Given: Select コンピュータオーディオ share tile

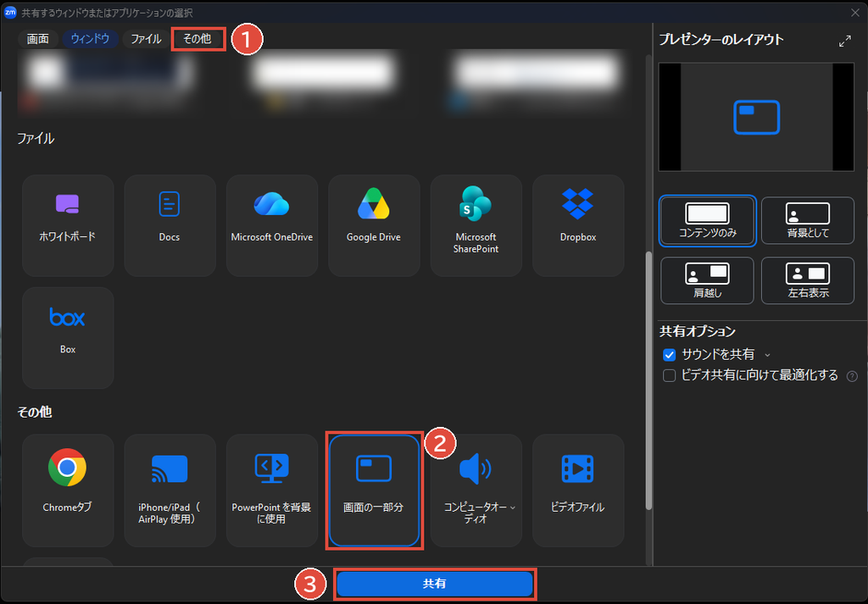Looking at the screenshot, I should [x=476, y=490].
